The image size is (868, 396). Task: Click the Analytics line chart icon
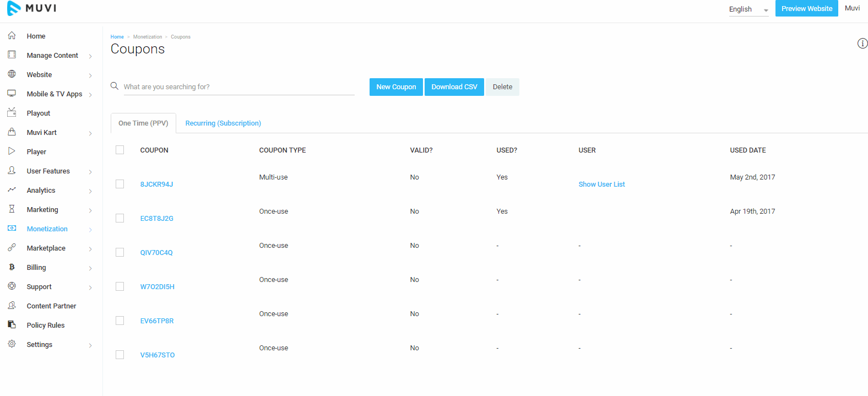12,189
